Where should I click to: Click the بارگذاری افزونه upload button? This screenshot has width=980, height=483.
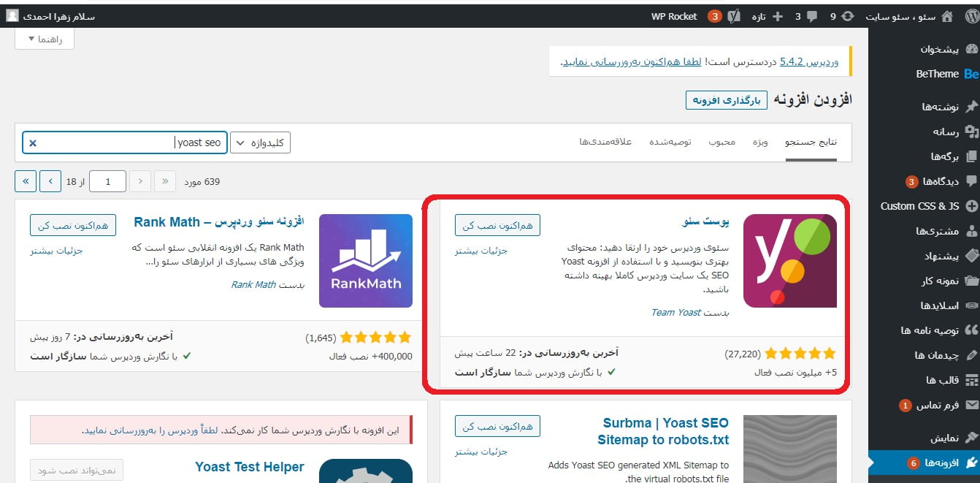pyautogui.click(x=727, y=100)
